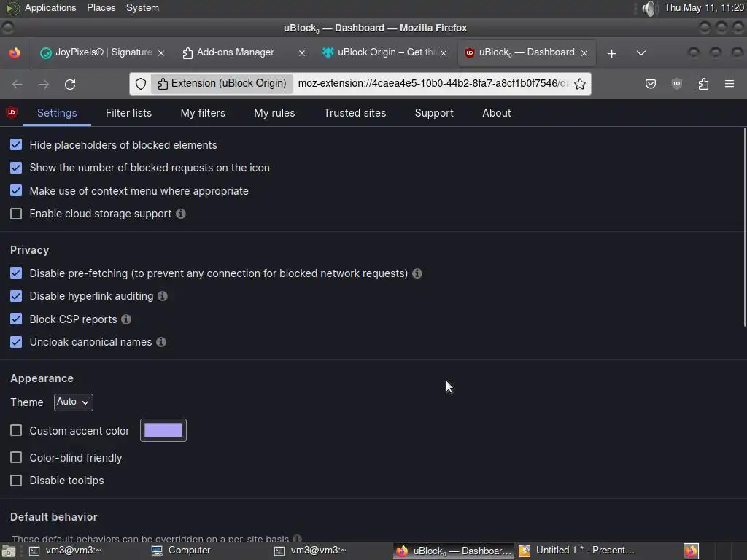
Task: Enable cloud storage support checkbox
Action: pos(16,214)
